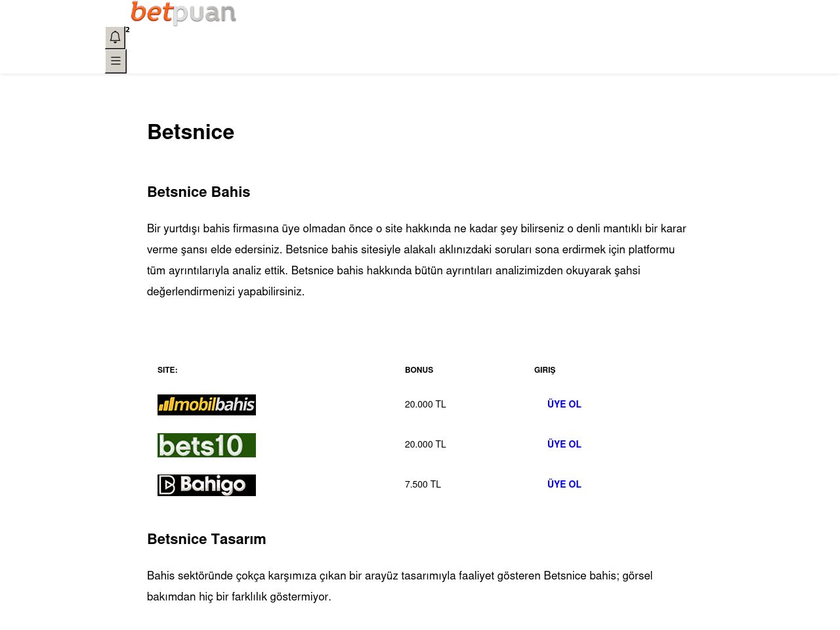Click the Betsnice Bahis heading

198,192
